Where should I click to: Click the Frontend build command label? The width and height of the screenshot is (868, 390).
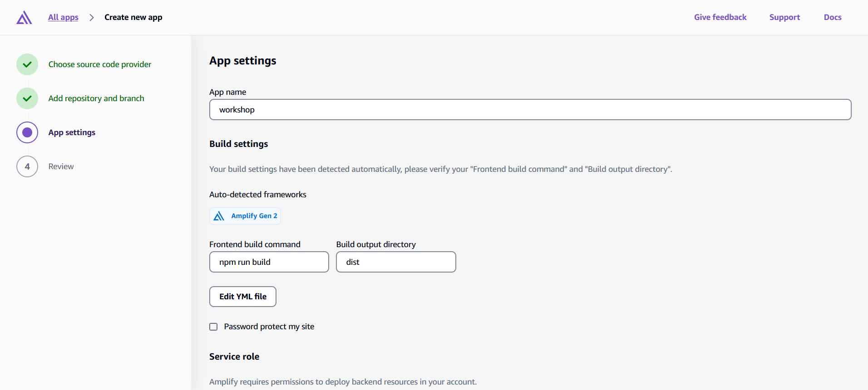[255, 244]
